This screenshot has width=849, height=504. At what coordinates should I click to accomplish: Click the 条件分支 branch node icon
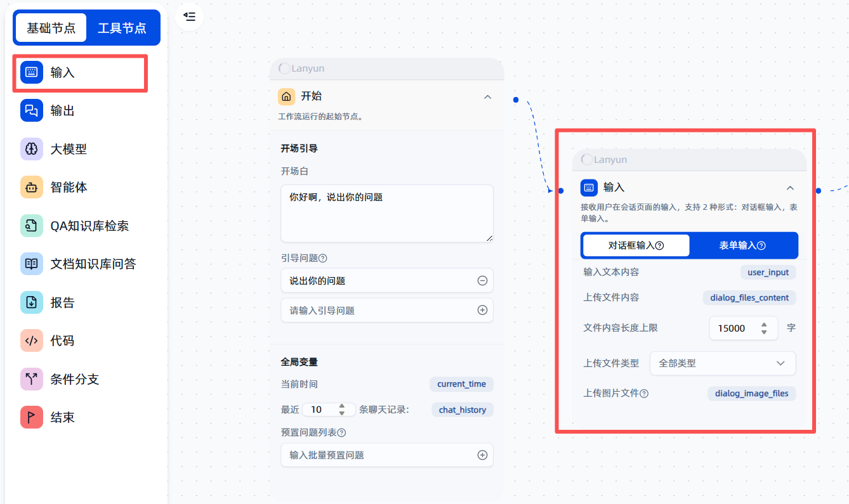[x=32, y=379]
